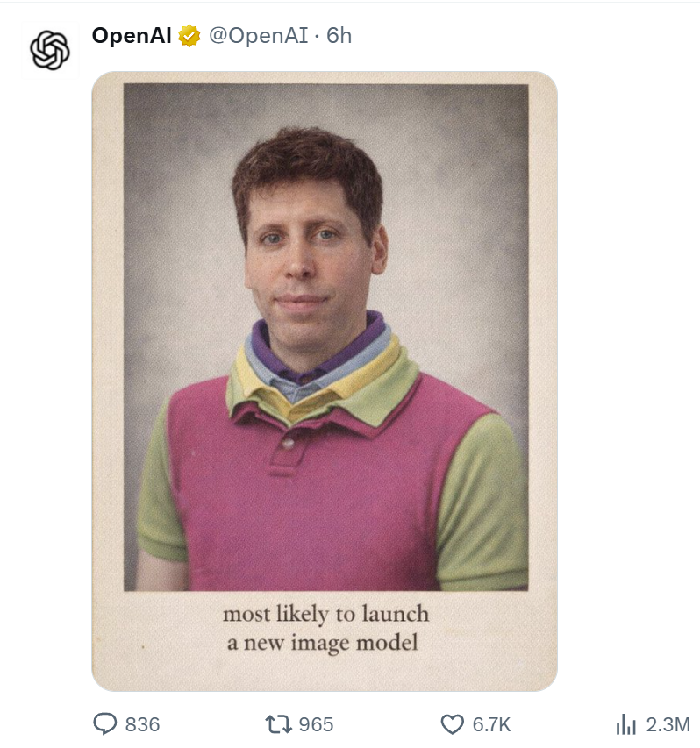Click the 965 reposts count
The width and height of the screenshot is (700, 748).
click(316, 724)
